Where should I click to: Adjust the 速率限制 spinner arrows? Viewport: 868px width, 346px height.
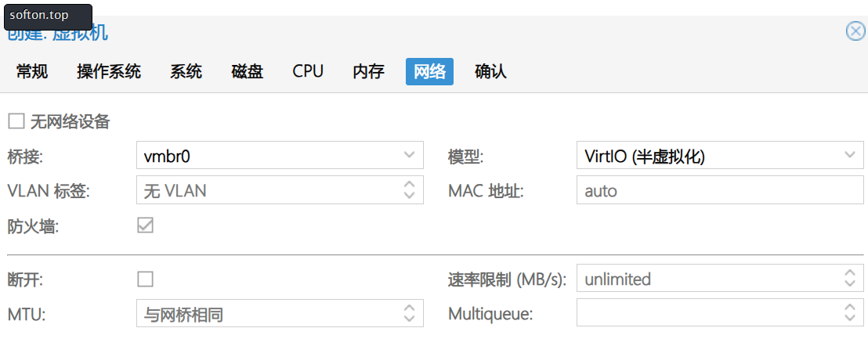point(850,278)
